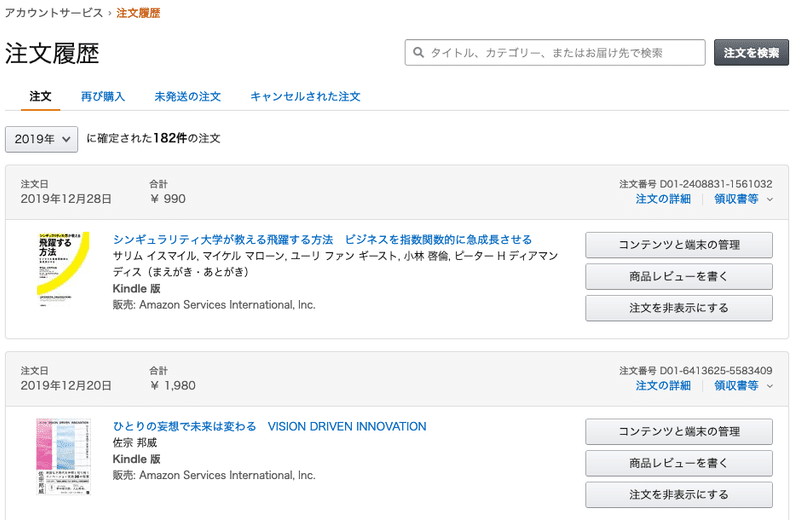This screenshot has height=520, width=800.
Task: Expand 領収書等 for order D01-2408831-1561032
Action: click(743, 199)
